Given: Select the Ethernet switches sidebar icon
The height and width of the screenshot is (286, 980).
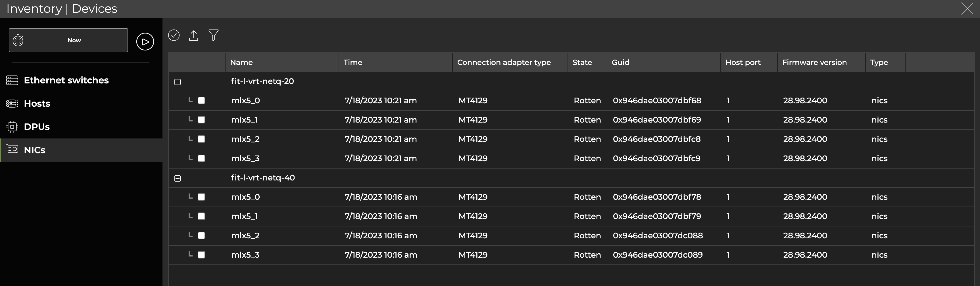Looking at the screenshot, I should [12, 80].
